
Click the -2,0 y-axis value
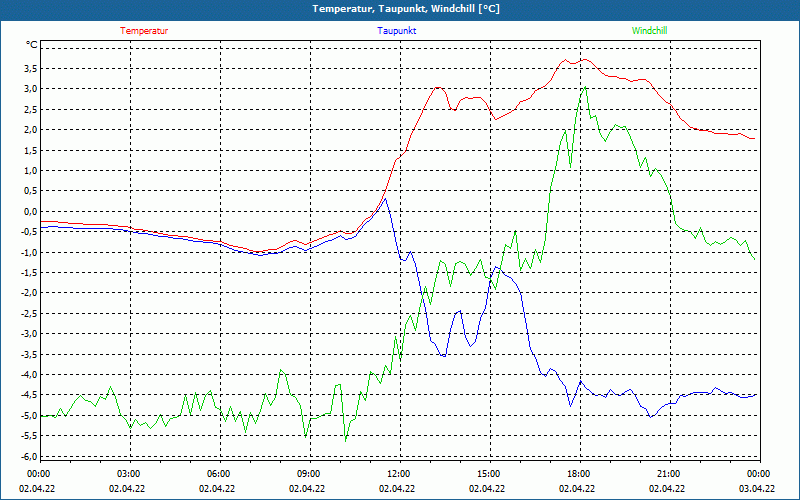tap(29, 293)
